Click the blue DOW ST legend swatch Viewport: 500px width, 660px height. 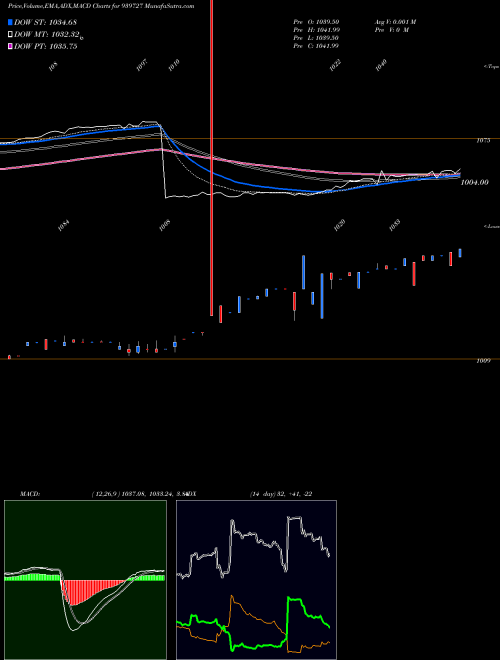[x=10, y=22]
